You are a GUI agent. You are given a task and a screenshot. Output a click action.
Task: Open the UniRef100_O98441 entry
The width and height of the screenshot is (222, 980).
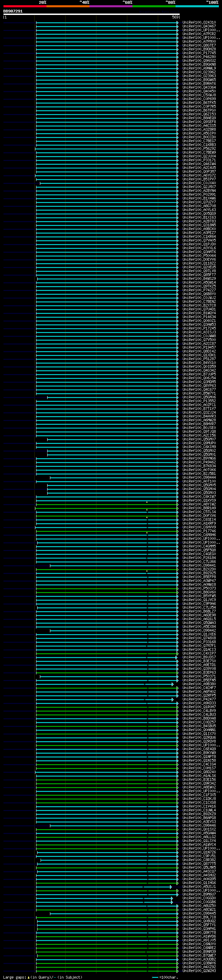[199, 566]
